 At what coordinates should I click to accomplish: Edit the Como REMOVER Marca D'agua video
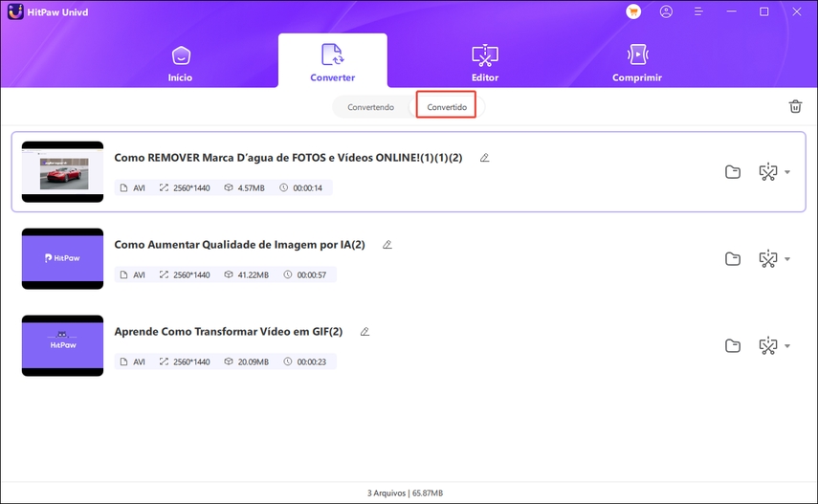(x=768, y=172)
